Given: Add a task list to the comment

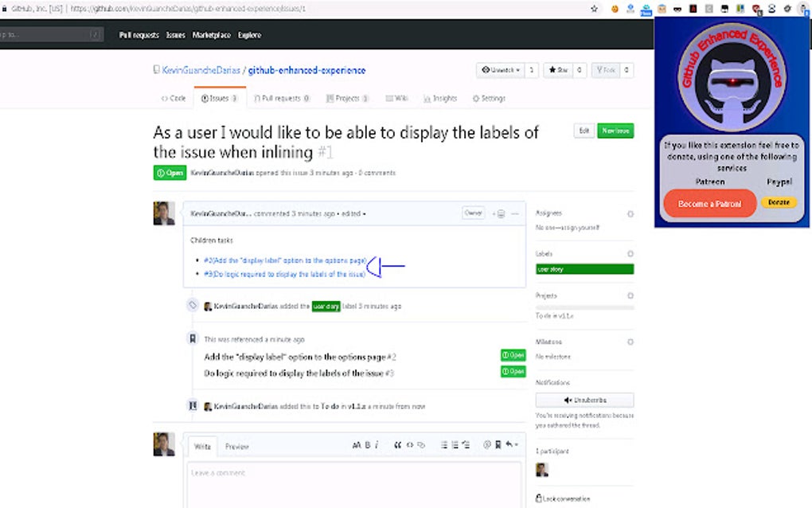Looking at the screenshot, I should pos(465,445).
